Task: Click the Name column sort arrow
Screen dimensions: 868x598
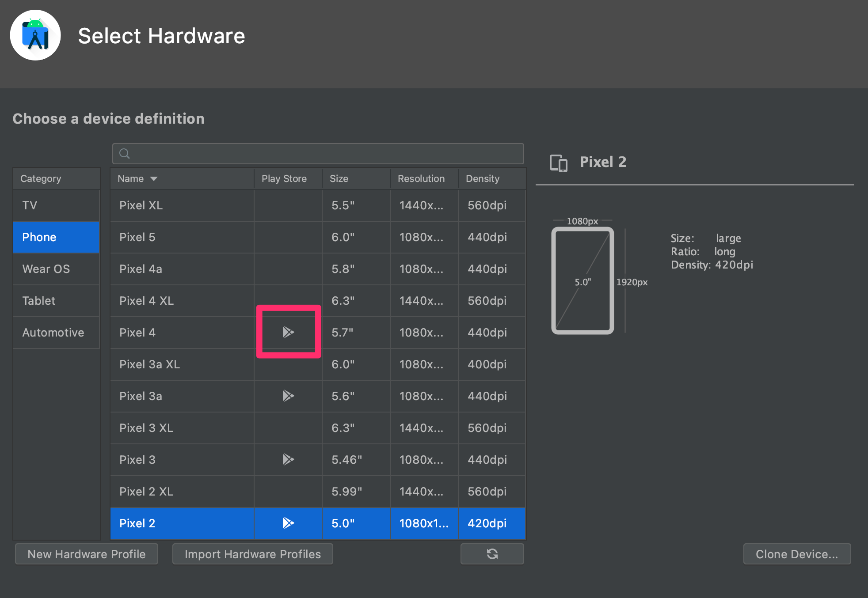Action: (154, 179)
